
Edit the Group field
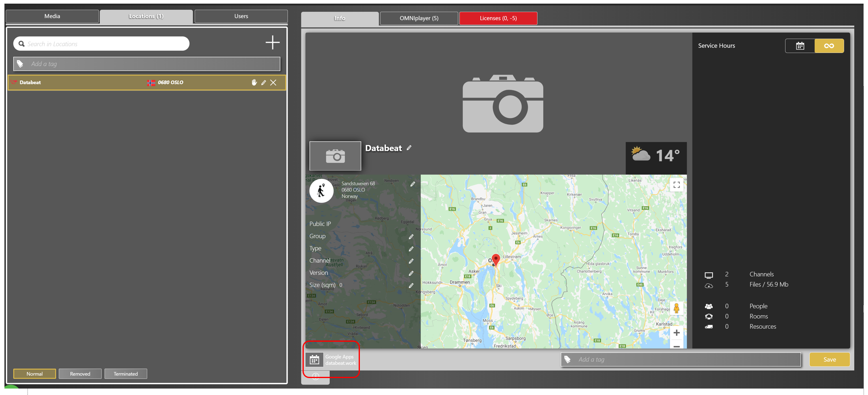(x=411, y=237)
